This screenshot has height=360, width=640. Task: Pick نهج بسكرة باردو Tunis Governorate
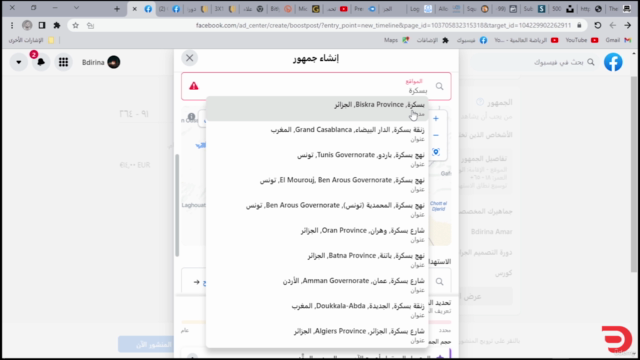317,159
